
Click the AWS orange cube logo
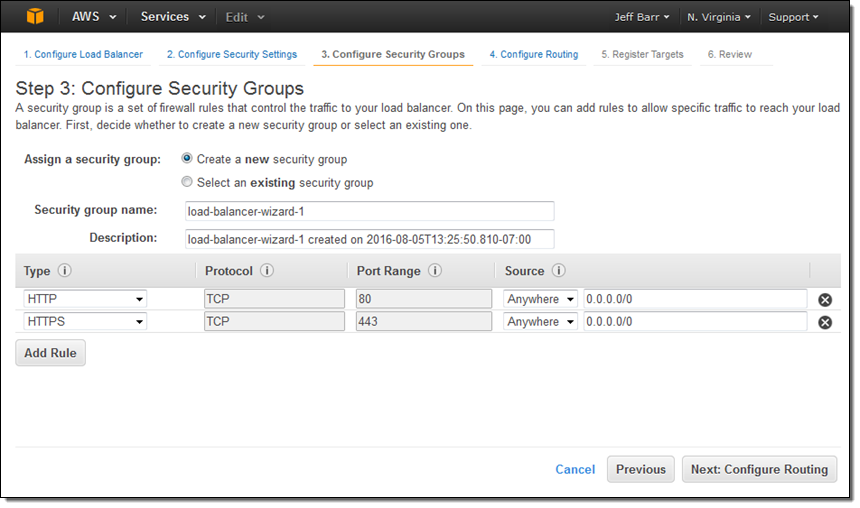(x=36, y=17)
